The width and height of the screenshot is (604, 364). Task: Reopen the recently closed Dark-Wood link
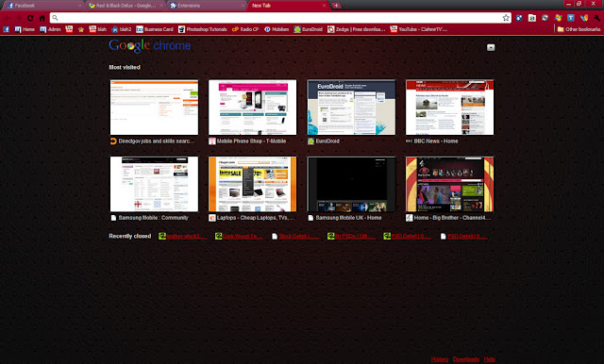[x=243, y=237]
